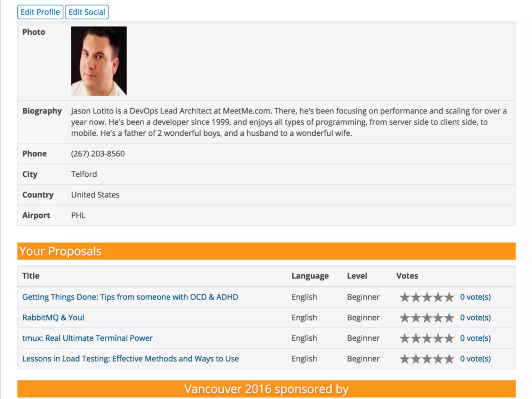532x399 pixels.
Task: Click the Edit Profile button
Action: (x=40, y=12)
